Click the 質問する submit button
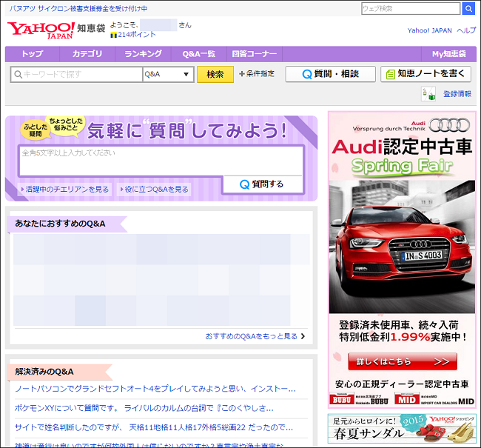The width and height of the screenshot is (481, 448). [x=262, y=184]
